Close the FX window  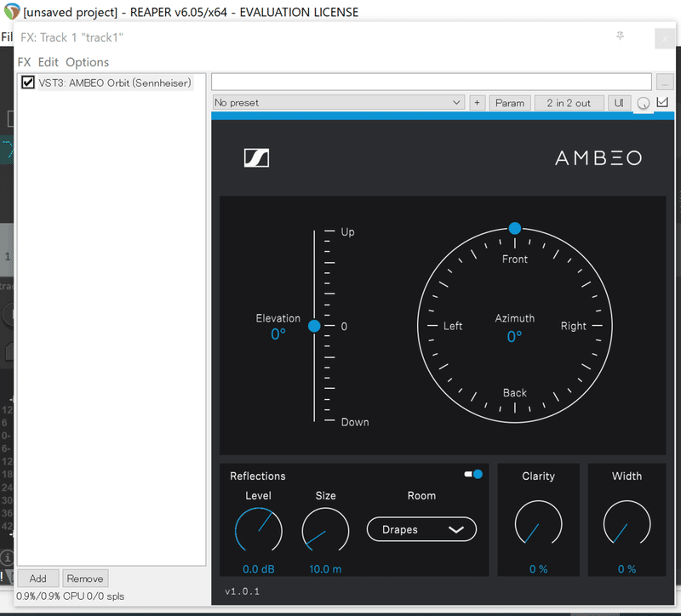(665, 38)
